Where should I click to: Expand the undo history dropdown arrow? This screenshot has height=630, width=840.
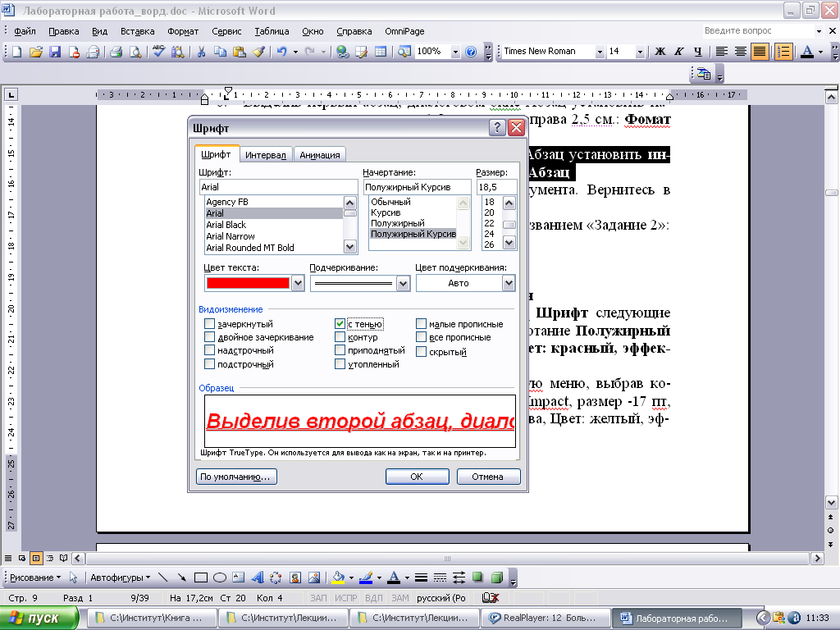pyautogui.click(x=295, y=52)
